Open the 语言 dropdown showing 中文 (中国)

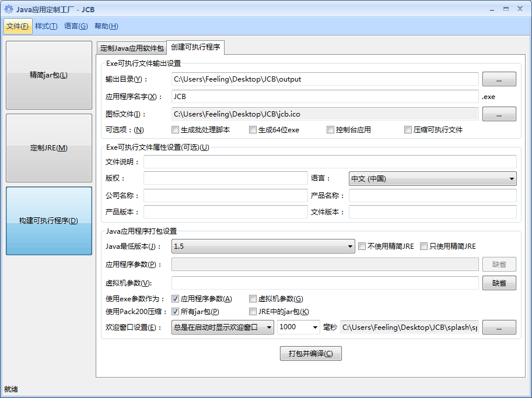(x=433, y=179)
